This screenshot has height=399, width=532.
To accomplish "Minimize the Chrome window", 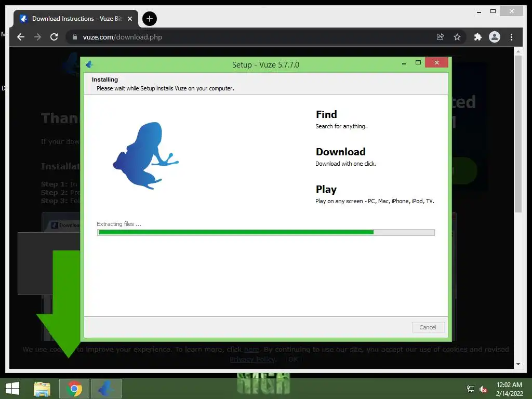I will 478,11.
